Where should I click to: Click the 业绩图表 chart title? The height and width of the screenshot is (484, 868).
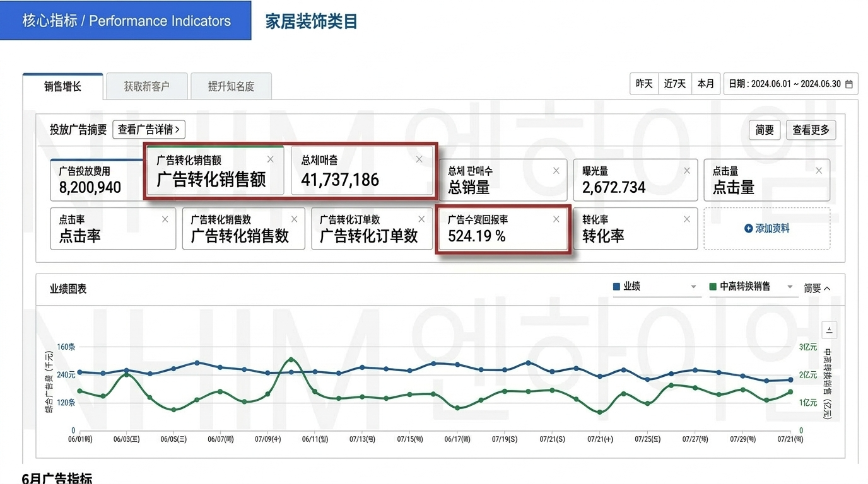point(68,289)
